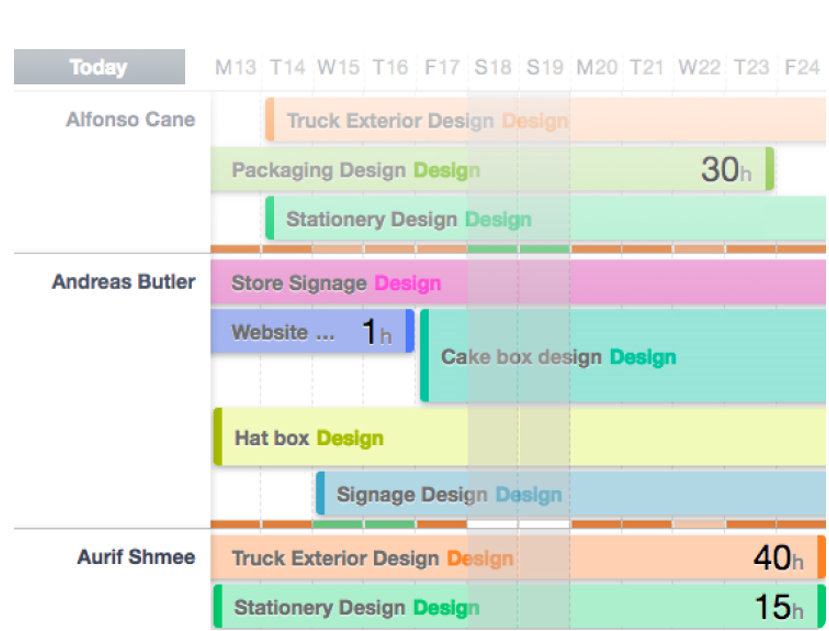The width and height of the screenshot is (829, 631).
Task: Click the W22 date header
Action: (699, 67)
